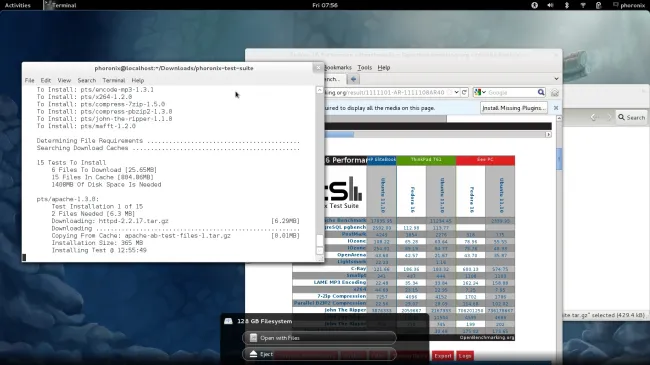Click the terminal scrollbar up arrow
Image resolution: width=650 pixels, height=365 pixels.
[x=319, y=90]
